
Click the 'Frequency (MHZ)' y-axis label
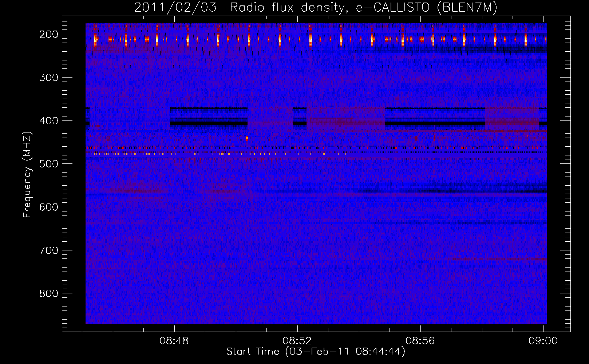27,174
